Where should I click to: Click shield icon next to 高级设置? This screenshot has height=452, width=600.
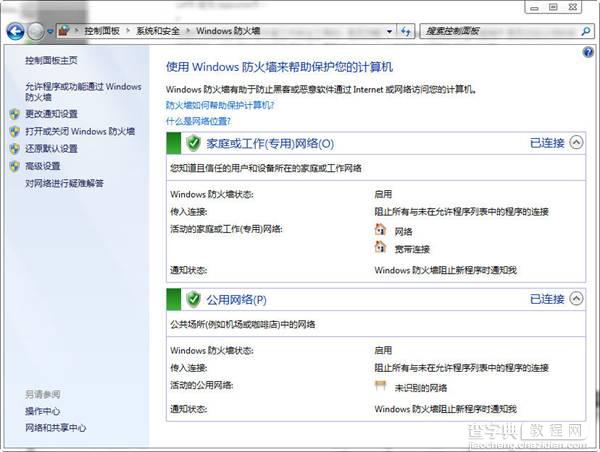[15, 166]
